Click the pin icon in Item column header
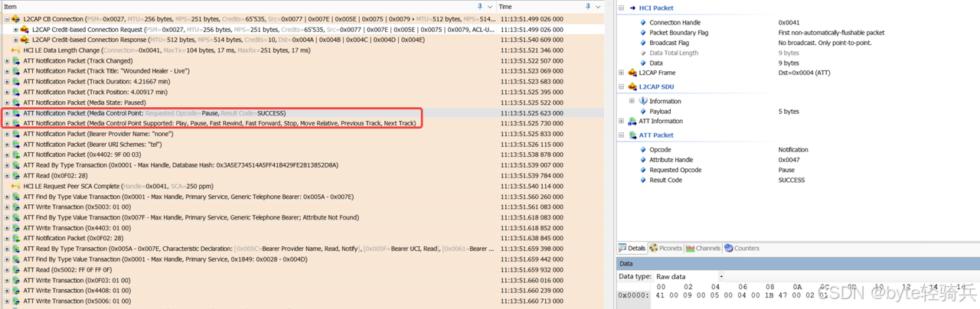The width and height of the screenshot is (980, 309). pos(480,6)
